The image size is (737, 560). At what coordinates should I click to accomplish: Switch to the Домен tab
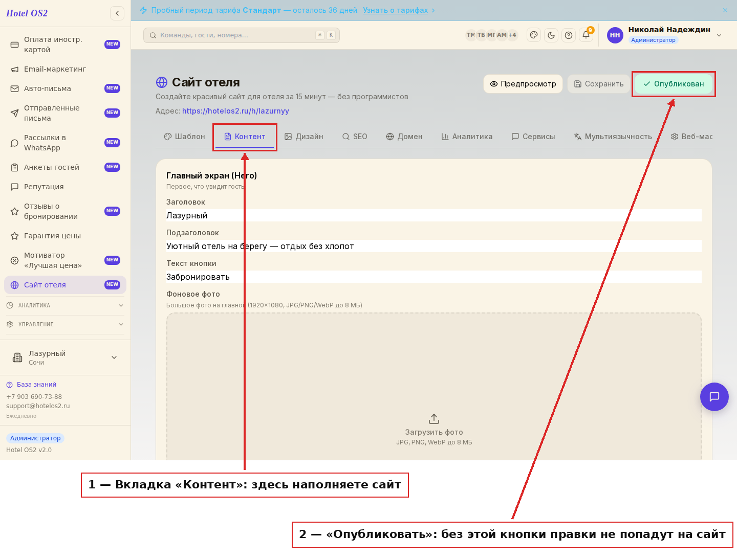[404, 137]
